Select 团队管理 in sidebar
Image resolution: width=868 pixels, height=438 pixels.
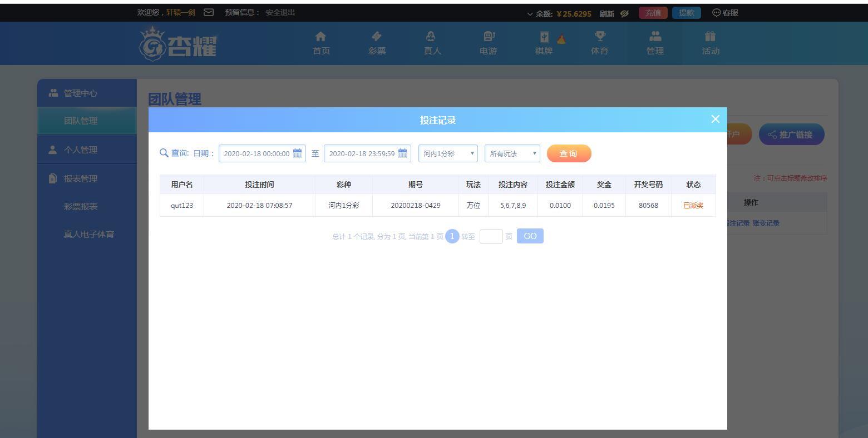point(87,121)
